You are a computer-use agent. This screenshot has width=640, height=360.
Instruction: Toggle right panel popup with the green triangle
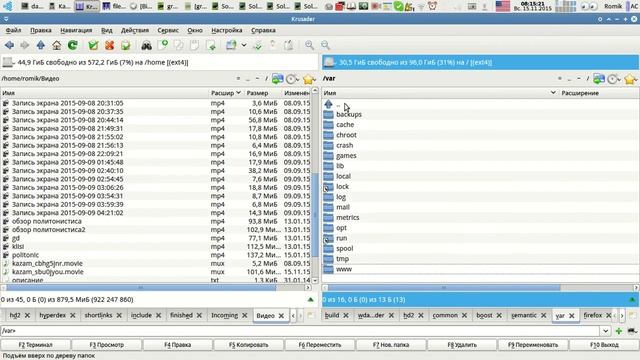point(632,300)
